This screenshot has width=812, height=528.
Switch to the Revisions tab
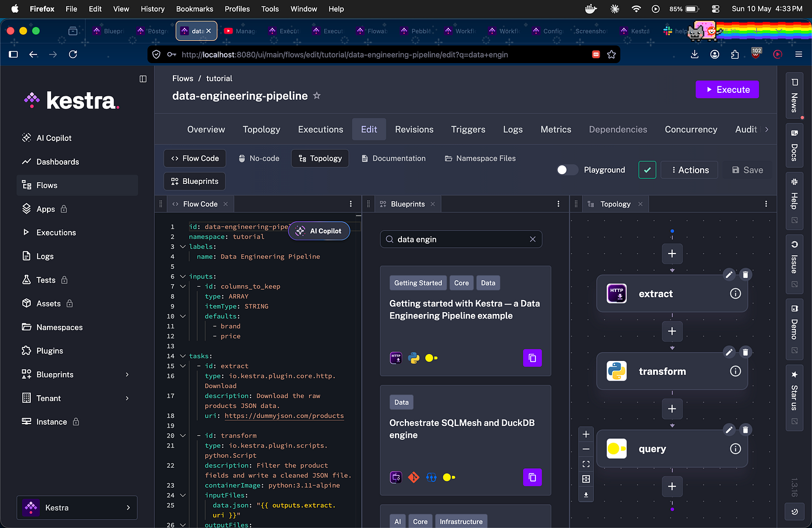pyautogui.click(x=414, y=129)
